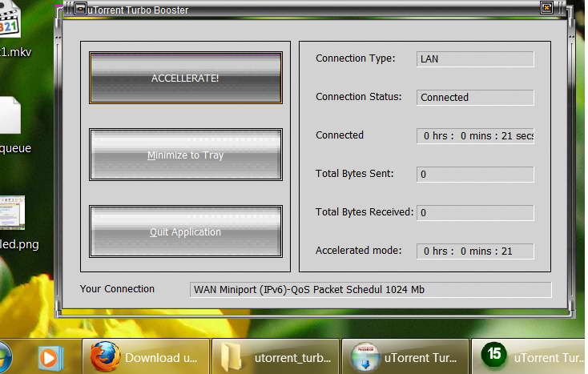Click the "Your Connection" label
This screenshot has width=588, height=374.
click(x=117, y=289)
